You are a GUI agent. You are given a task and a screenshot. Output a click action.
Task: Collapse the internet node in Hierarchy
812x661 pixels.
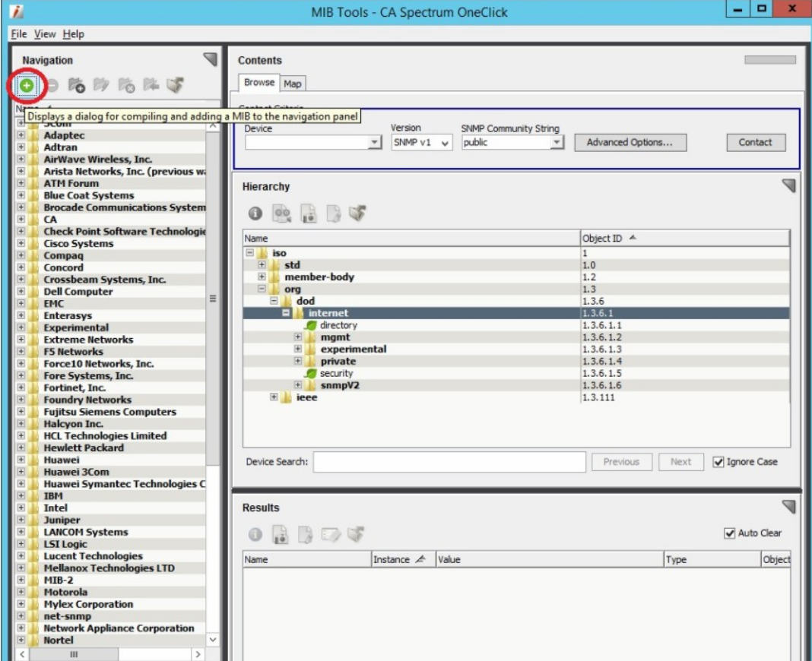(287, 313)
